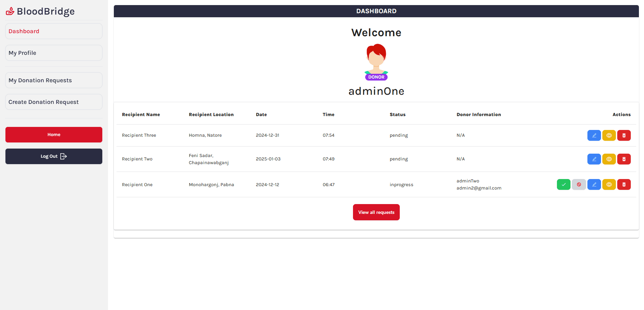644x310 pixels.
Task: Go to My Profile page
Action: [54, 53]
